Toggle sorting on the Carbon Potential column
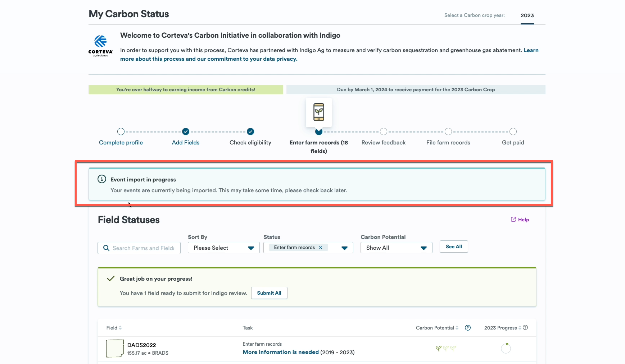The height and width of the screenshot is (364, 625). tap(457, 328)
